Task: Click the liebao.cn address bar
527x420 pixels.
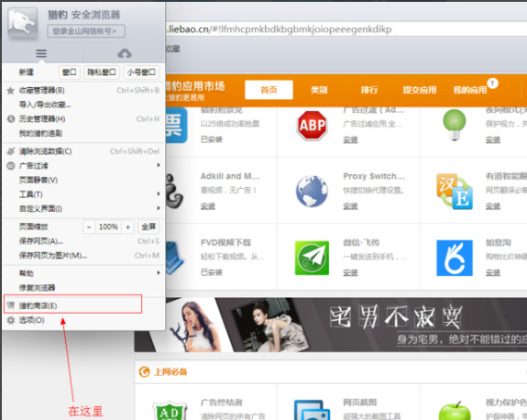Action: [346, 29]
